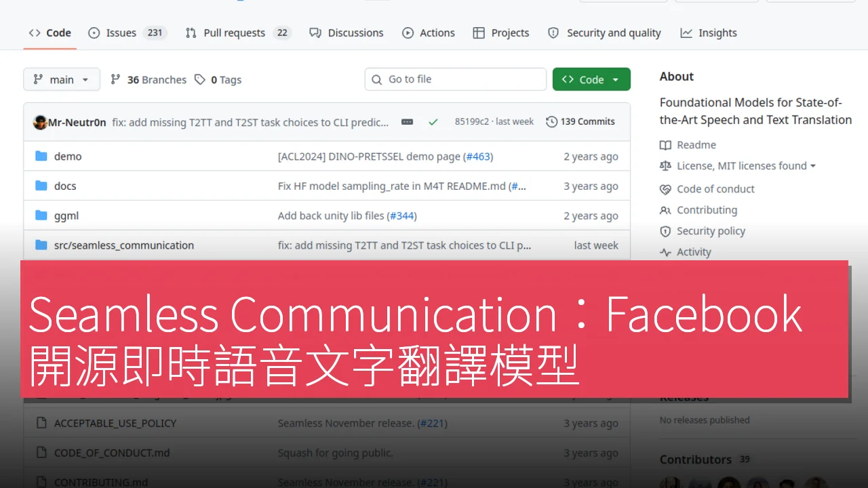868x488 pixels.
Task: Open pull request #463 link
Action: click(478, 157)
